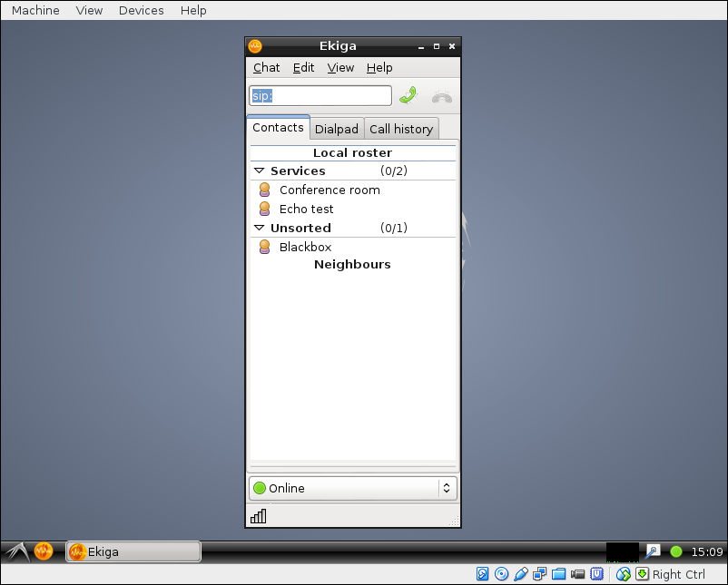Click the green call phone icon
728x585 pixels.
408,96
